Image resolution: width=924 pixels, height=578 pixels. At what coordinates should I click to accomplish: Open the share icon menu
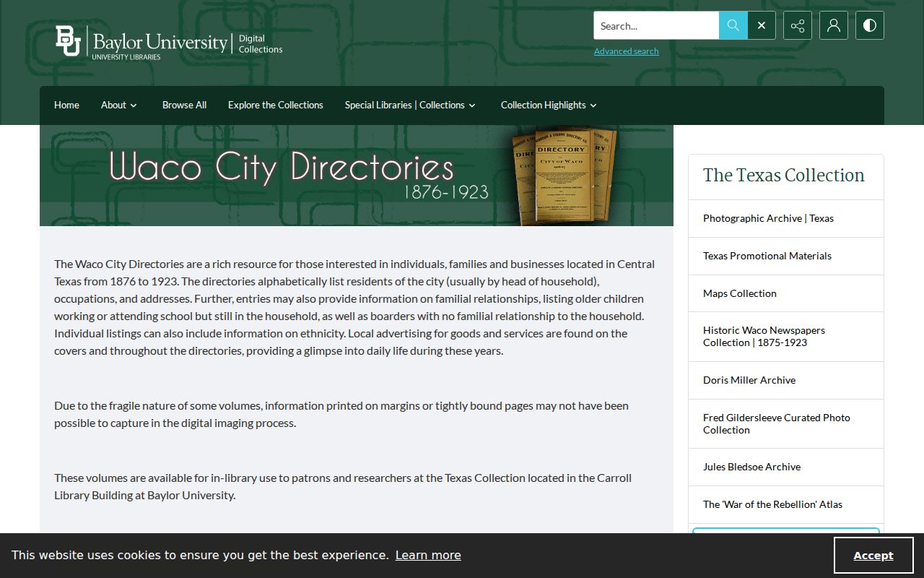pos(798,25)
